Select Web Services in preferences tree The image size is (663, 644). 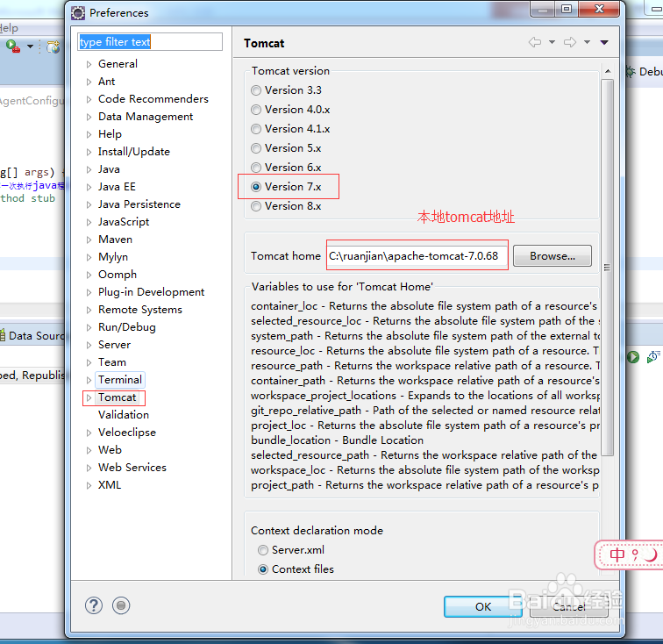pyautogui.click(x=132, y=468)
